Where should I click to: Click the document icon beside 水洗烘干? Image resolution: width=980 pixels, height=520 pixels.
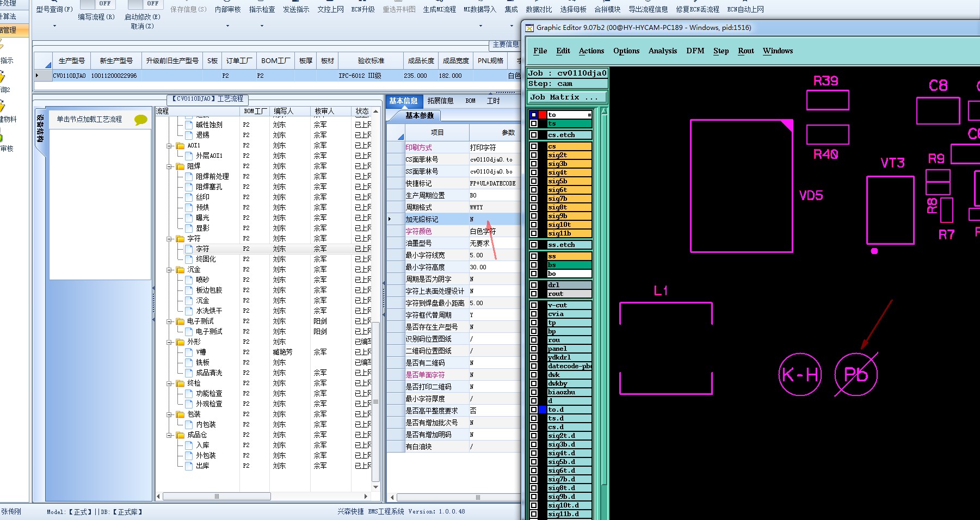coord(189,311)
